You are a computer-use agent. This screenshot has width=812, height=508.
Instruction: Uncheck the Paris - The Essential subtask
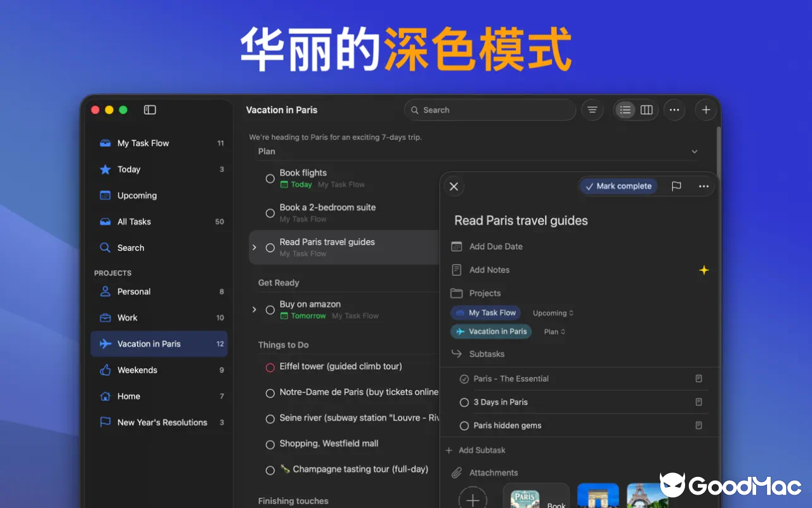tap(464, 378)
